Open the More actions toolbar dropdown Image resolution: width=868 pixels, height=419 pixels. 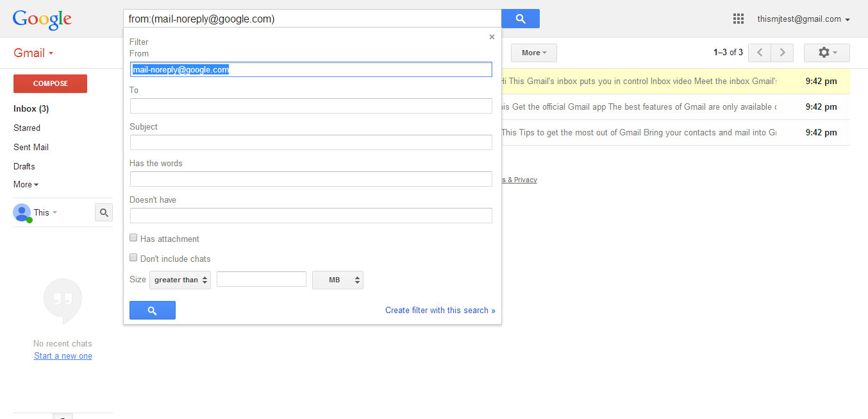[534, 53]
